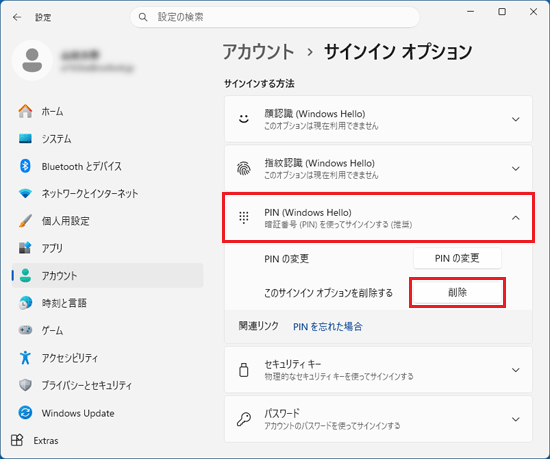Image resolution: width=550 pixels, height=459 pixels.
Task: Click the Apps icon in sidebar
Action: point(25,248)
